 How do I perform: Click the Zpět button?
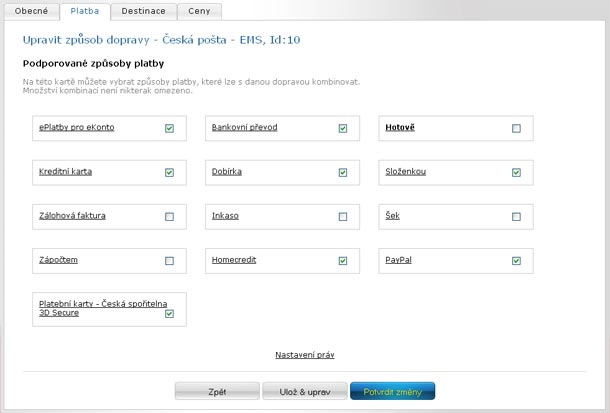[x=217, y=391]
